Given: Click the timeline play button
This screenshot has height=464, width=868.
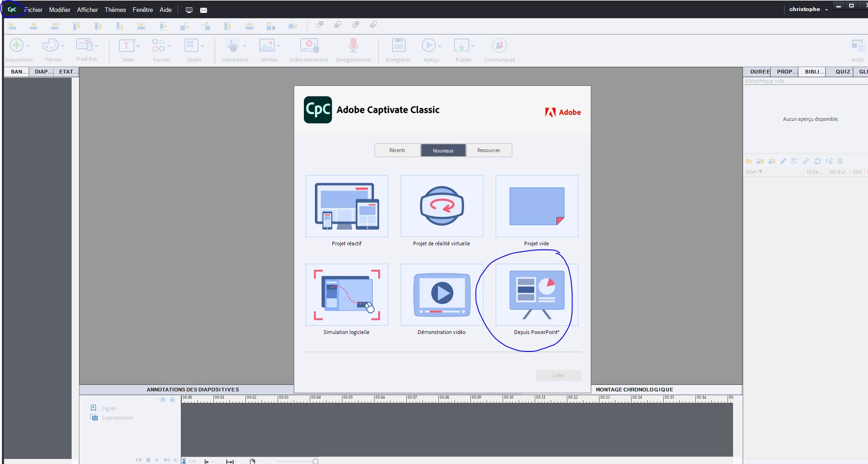Looking at the screenshot, I should point(157,460).
